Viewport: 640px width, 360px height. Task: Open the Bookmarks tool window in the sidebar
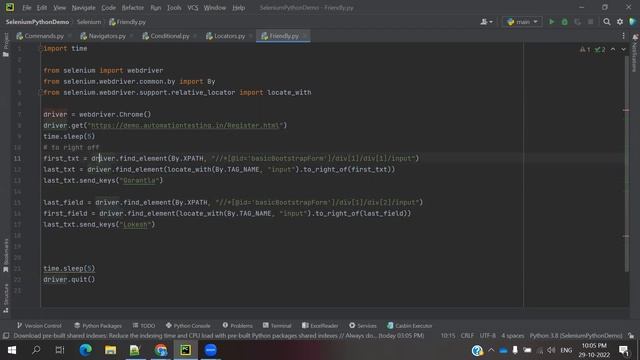point(6,255)
